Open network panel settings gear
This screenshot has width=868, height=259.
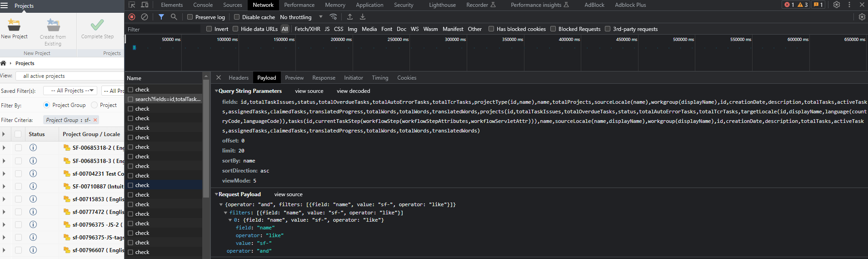click(x=862, y=17)
